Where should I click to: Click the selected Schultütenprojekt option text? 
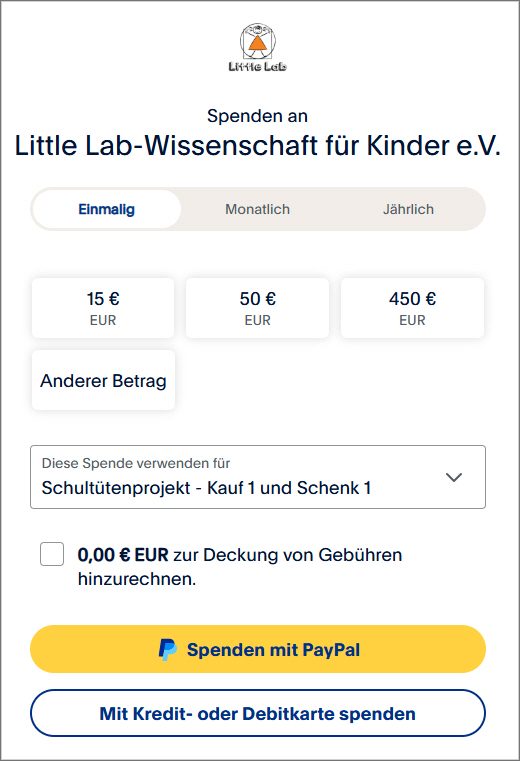206,488
